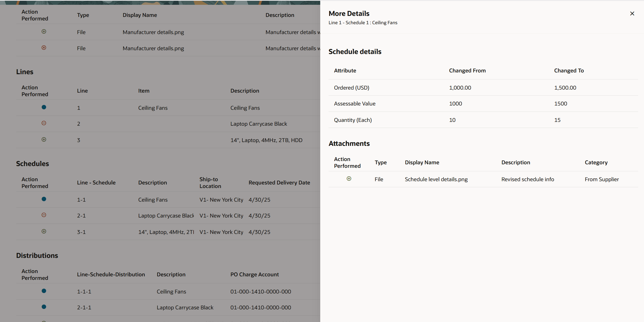Click the add icon for Schedule level details.png
The width and height of the screenshot is (644, 322).
[349, 178]
